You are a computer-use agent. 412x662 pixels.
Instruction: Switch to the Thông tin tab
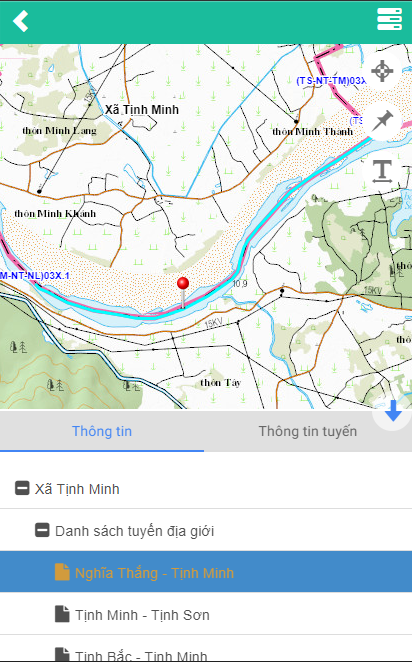click(102, 431)
